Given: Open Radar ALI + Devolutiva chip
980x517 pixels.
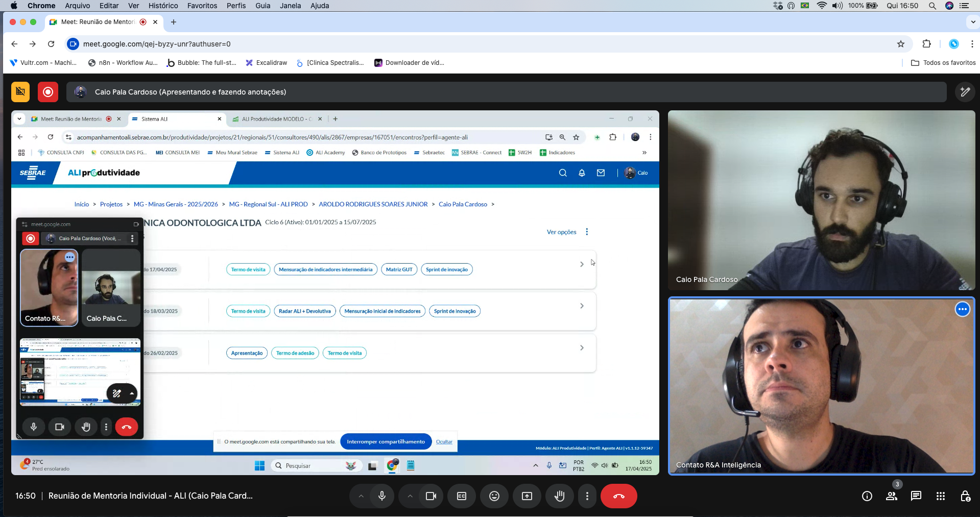Looking at the screenshot, I should 305,311.
